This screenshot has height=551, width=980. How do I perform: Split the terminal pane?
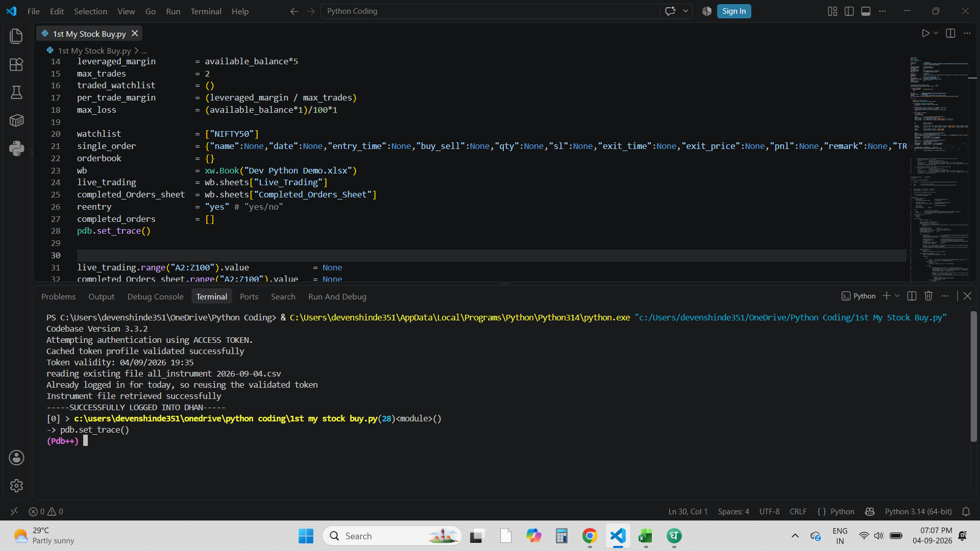coord(912,296)
